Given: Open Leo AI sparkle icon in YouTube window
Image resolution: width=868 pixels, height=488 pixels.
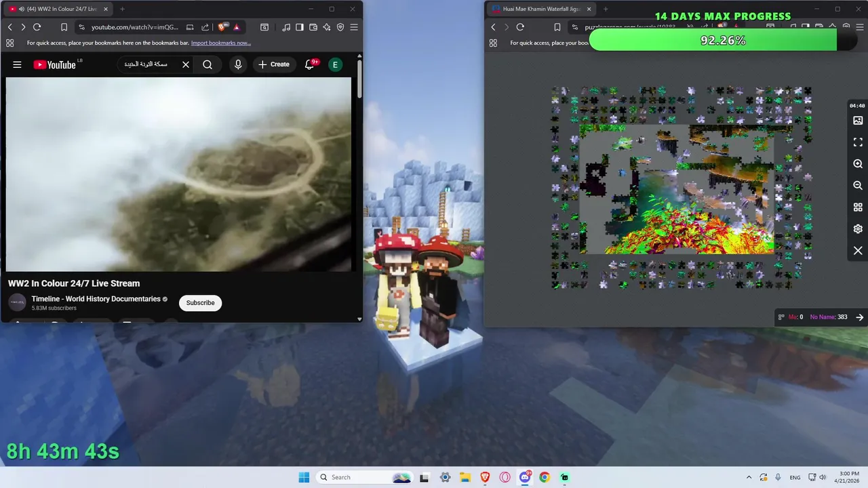Looking at the screenshot, I should [327, 27].
